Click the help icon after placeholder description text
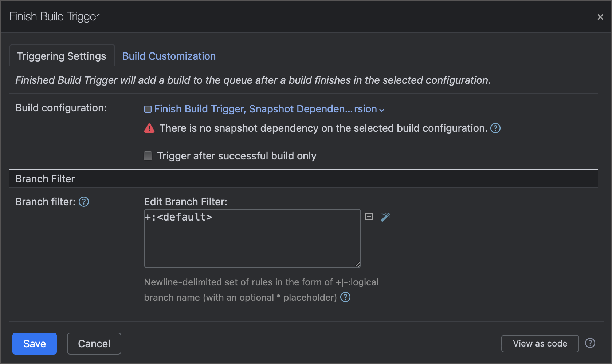Image resolution: width=612 pixels, height=364 pixels. click(x=345, y=297)
